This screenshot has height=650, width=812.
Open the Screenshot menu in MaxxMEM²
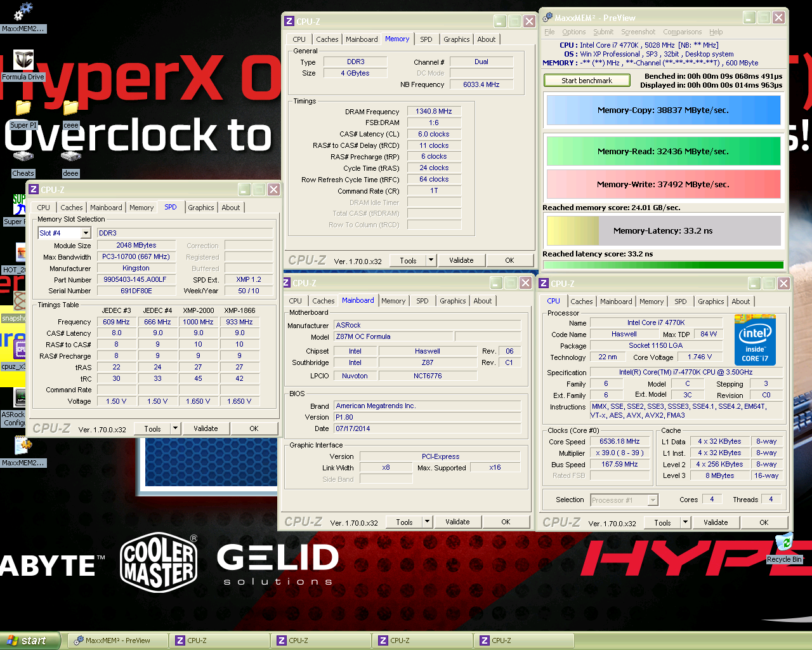(x=638, y=32)
